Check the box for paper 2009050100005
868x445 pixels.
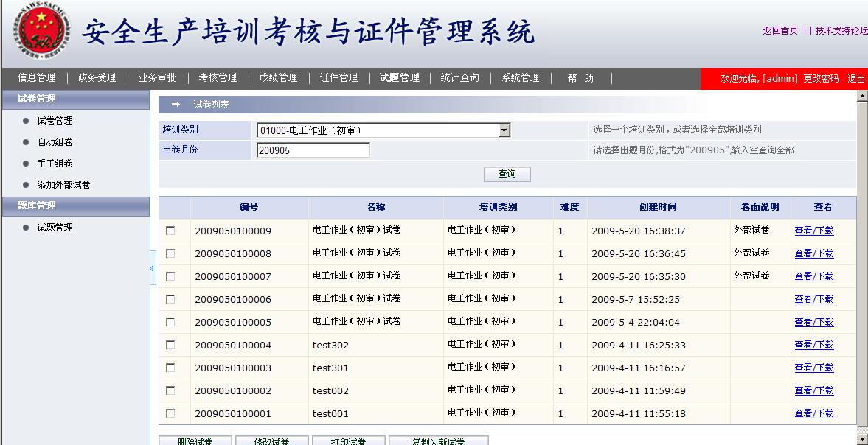[x=170, y=322]
